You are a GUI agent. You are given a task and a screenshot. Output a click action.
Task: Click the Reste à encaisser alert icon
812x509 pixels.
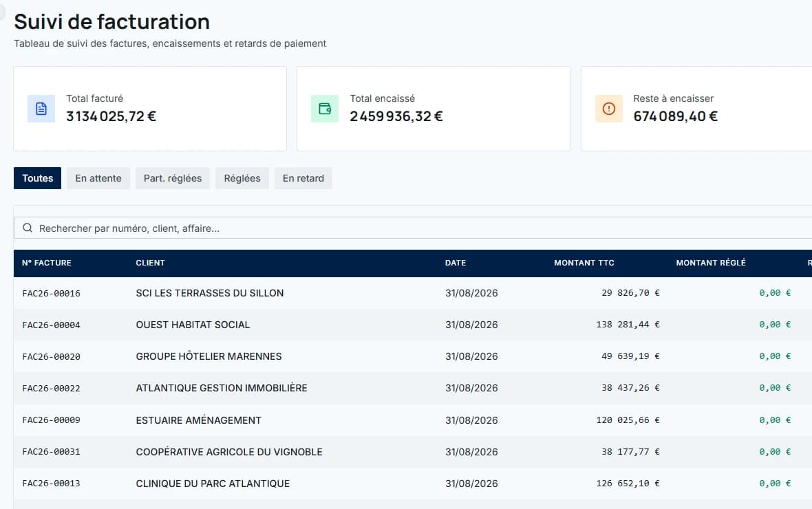click(x=609, y=109)
